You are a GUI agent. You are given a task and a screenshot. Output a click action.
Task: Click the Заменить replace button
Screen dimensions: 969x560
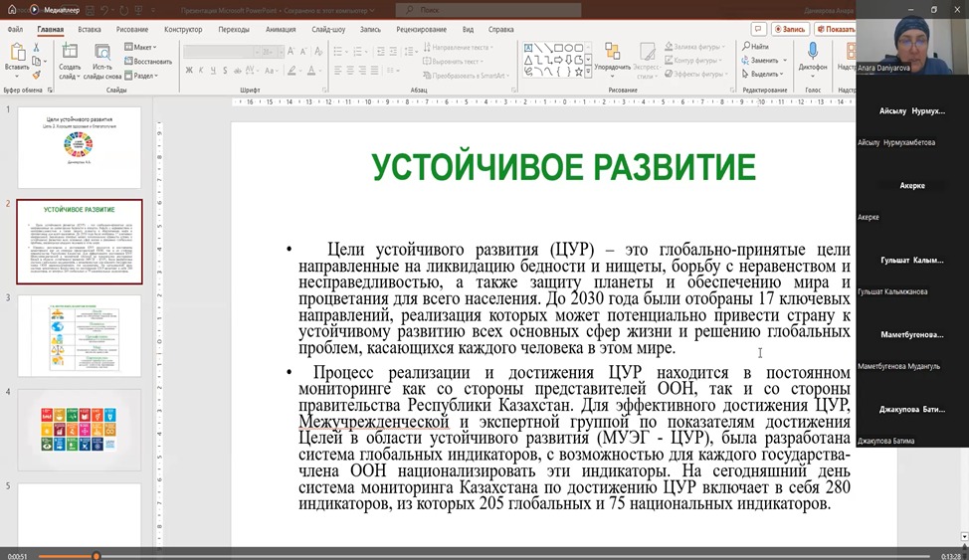[764, 61]
